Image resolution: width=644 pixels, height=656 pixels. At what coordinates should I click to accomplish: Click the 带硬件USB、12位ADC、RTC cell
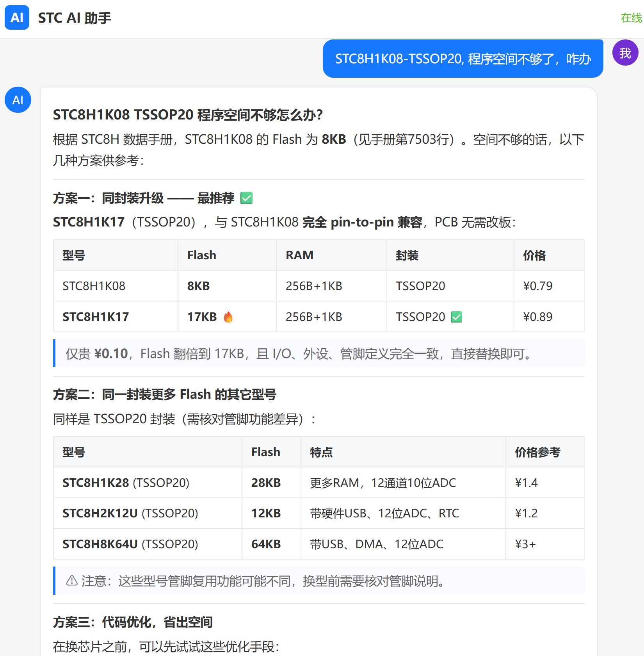pyautogui.click(x=403, y=513)
